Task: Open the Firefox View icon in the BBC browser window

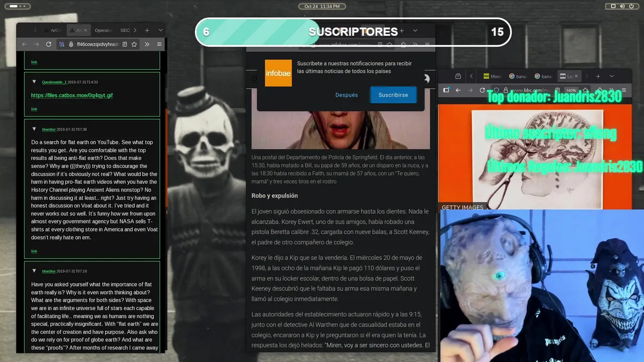Action: [458, 76]
